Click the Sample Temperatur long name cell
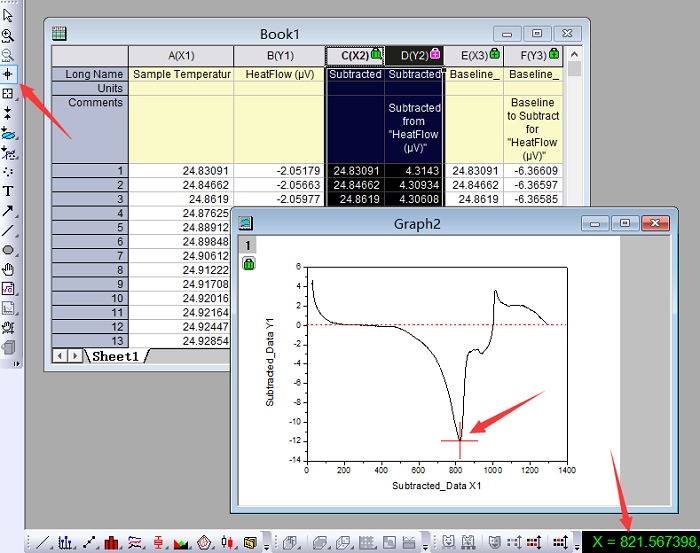Screen dimensions: 700x553 [x=181, y=74]
